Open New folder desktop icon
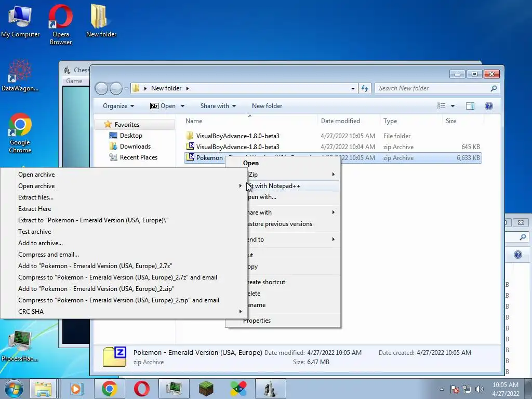This screenshot has height=399, width=532. [101, 21]
